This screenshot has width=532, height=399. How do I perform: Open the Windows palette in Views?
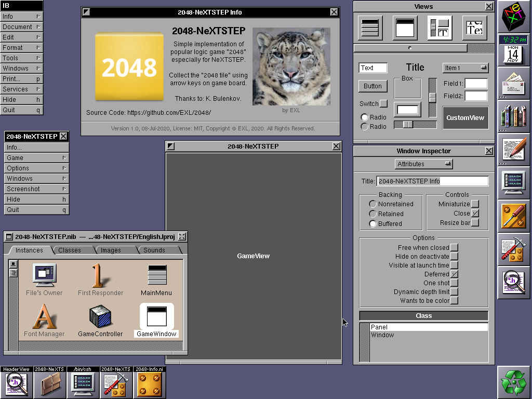click(x=405, y=28)
